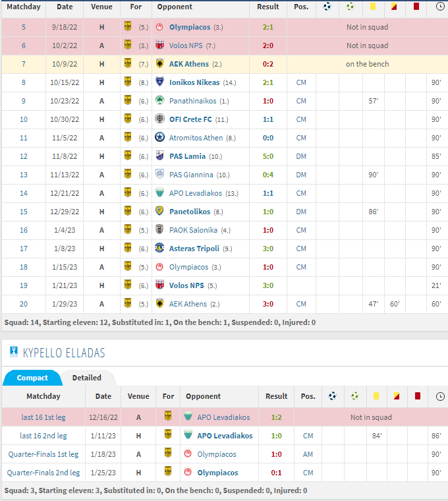Click Aris crest in matchday 8 For column
The width and height of the screenshot is (448, 501).
(x=128, y=82)
